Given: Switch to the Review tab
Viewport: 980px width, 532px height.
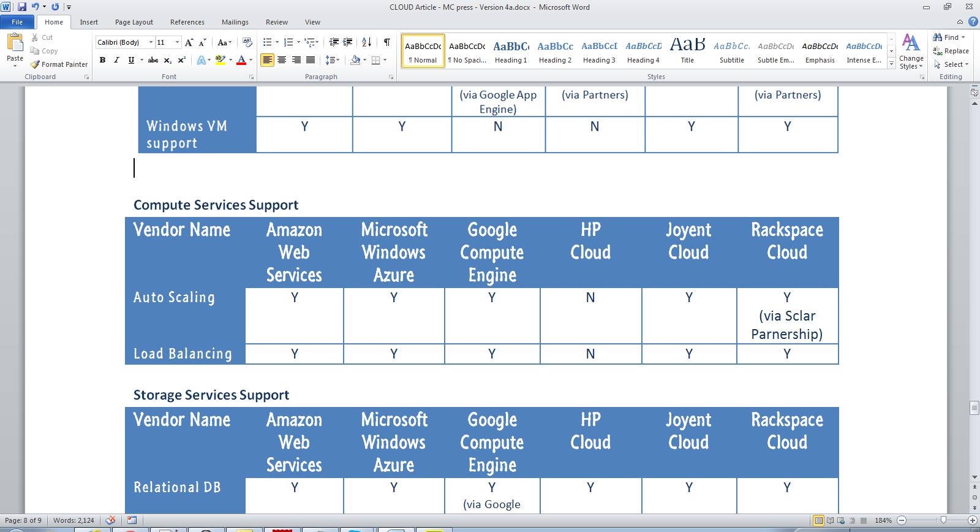Looking at the screenshot, I should click(x=277, y=22).
